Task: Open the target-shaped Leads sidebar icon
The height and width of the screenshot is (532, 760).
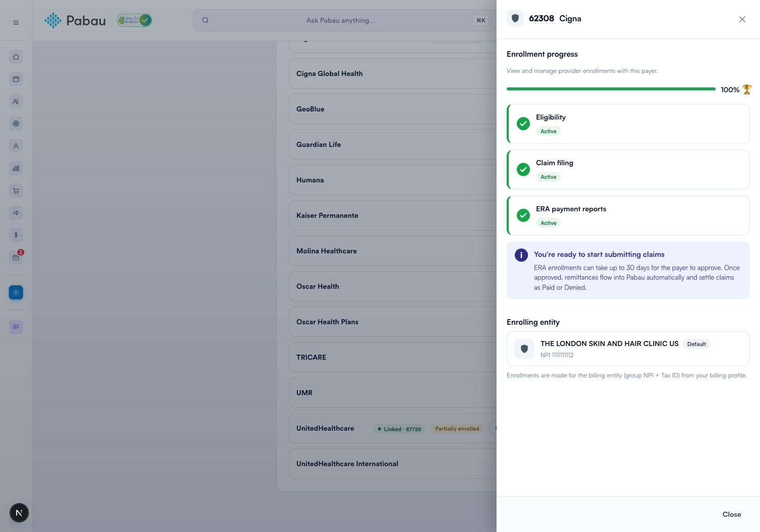Action: click(16, 124)
